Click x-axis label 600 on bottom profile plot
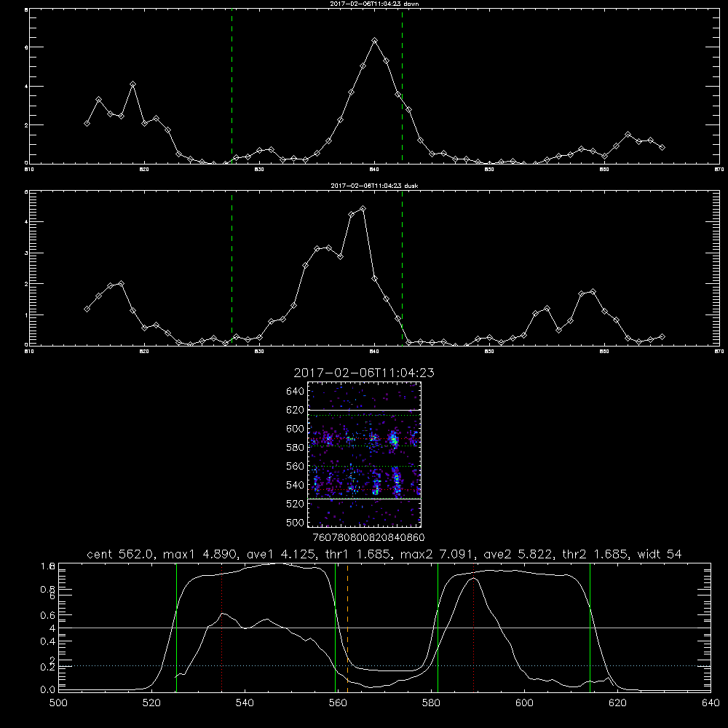 tap(524, 703)
